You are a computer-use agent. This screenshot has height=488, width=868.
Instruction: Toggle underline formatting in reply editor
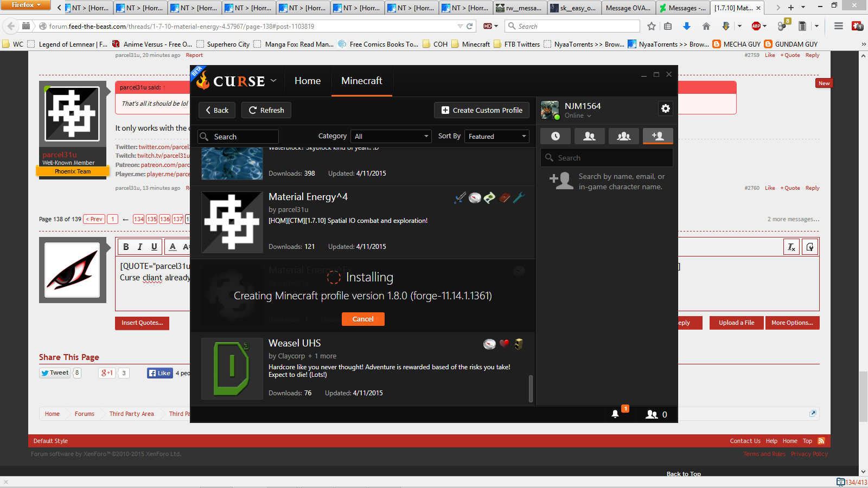[154, 247]
